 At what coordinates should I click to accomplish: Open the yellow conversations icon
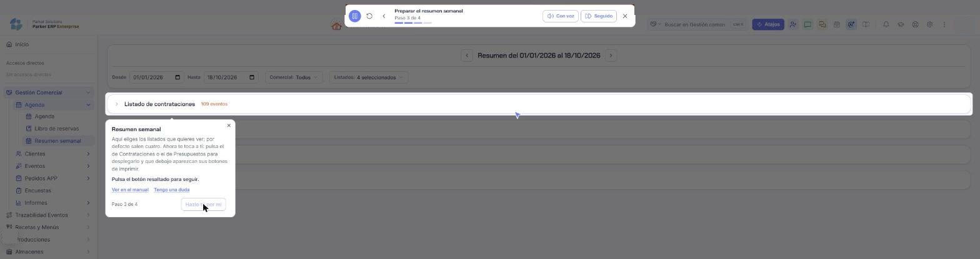coord(822,24)
